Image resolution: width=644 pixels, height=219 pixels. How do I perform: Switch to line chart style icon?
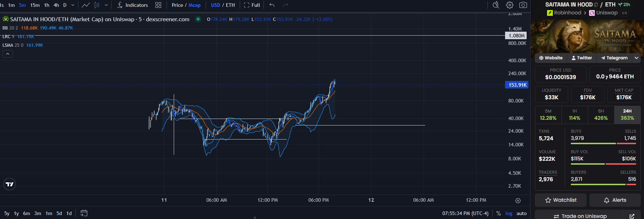coord(86,5)
